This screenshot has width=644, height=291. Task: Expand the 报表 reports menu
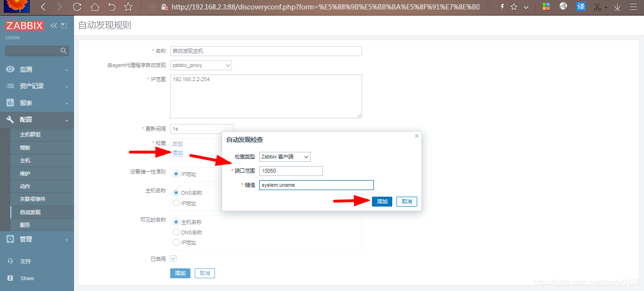point(37,103)
